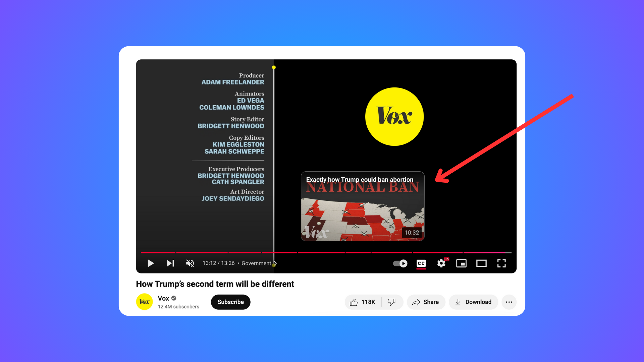Switch to theater mode icon
The image size is (644, 362).
tap(481, 263)
